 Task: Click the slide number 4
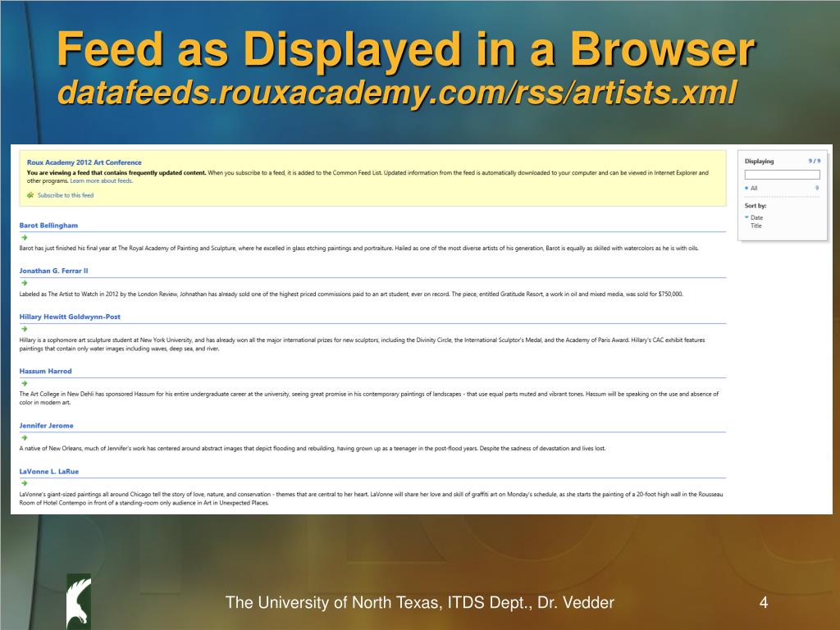point(764,603)
